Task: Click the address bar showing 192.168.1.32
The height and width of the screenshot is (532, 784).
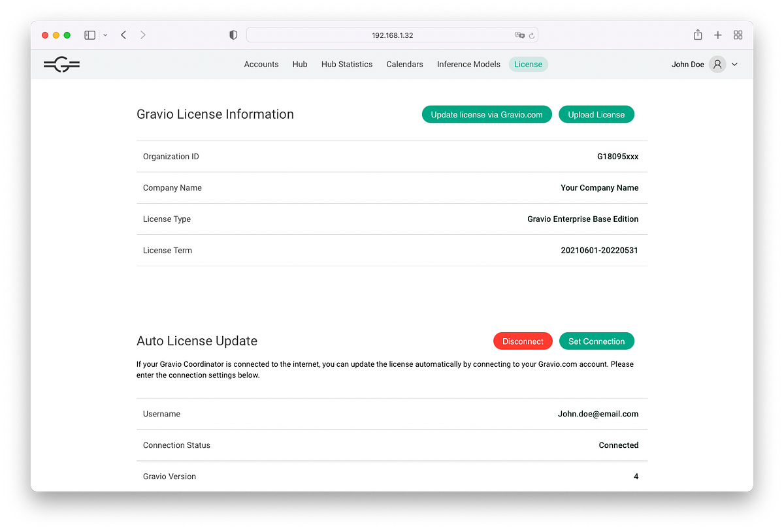Action: click(x=392, y=35)
